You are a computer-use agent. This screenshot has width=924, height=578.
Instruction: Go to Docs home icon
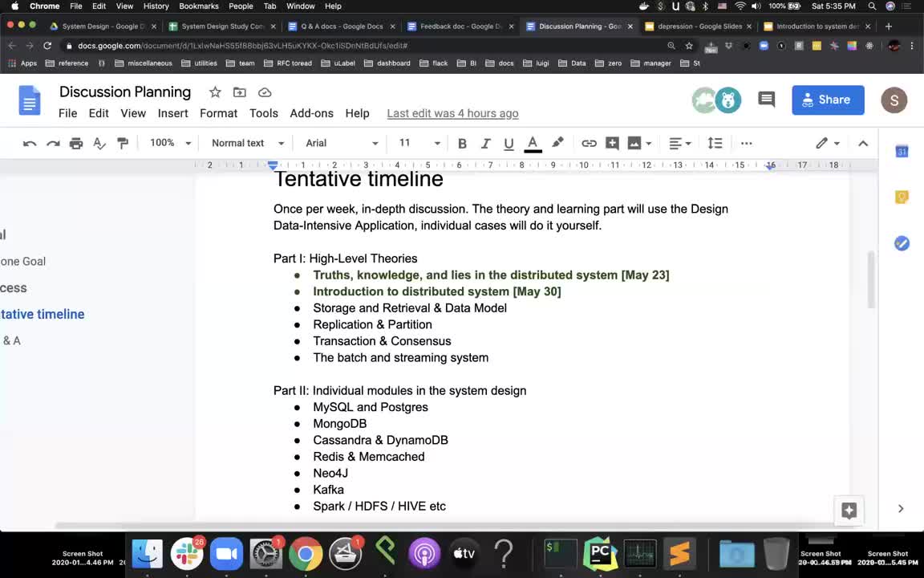30,100
